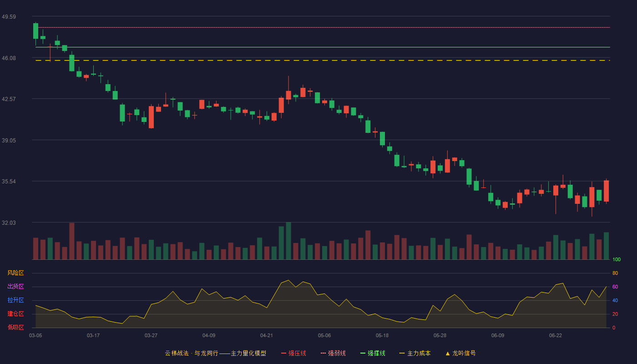Viewport: 637px width, 364px height.
Task: Toggle 龙吟信号 triangle legend item
Action: [x=460, y=353]
